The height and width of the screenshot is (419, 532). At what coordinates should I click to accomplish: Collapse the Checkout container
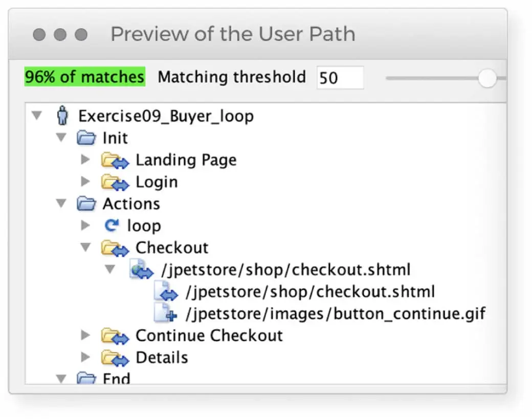85,248
